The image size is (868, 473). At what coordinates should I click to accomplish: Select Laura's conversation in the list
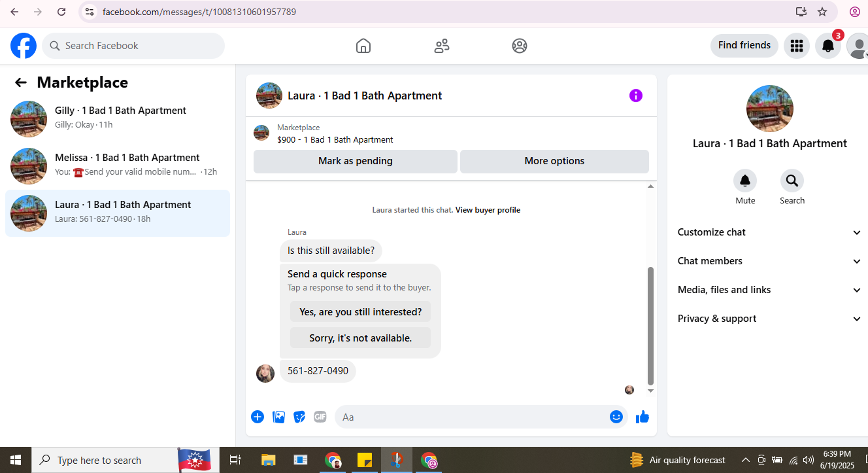[x=118, y=213]
